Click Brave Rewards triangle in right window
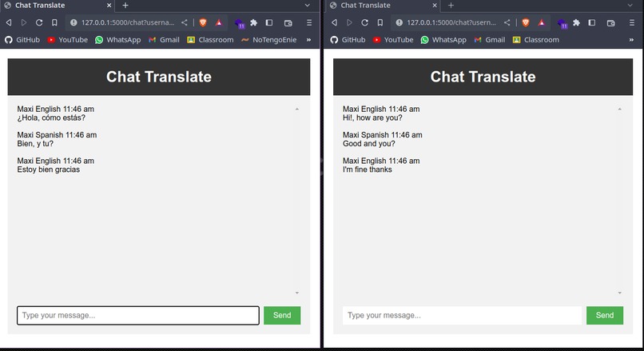644x351 pixels. coord(541,22)
